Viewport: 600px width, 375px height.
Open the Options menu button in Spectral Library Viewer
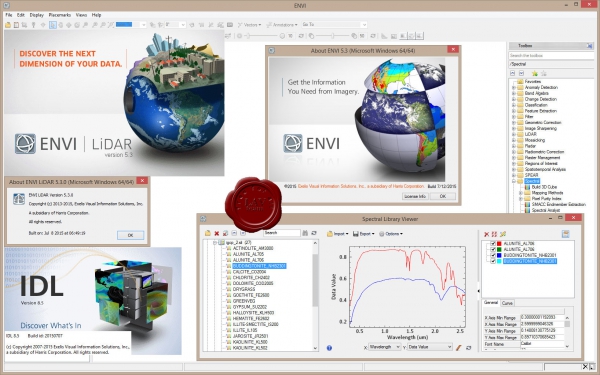pos(391,234)
